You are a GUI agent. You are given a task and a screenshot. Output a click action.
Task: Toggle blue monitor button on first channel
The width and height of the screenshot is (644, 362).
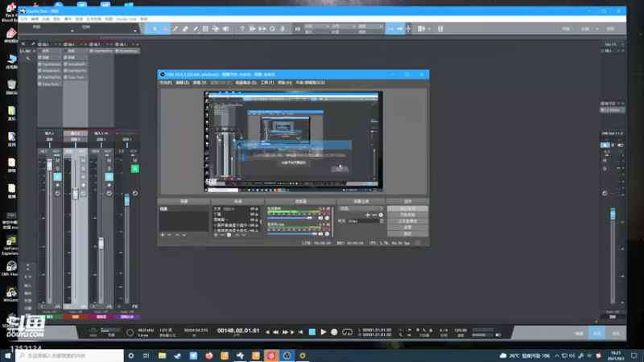point(57,177)
